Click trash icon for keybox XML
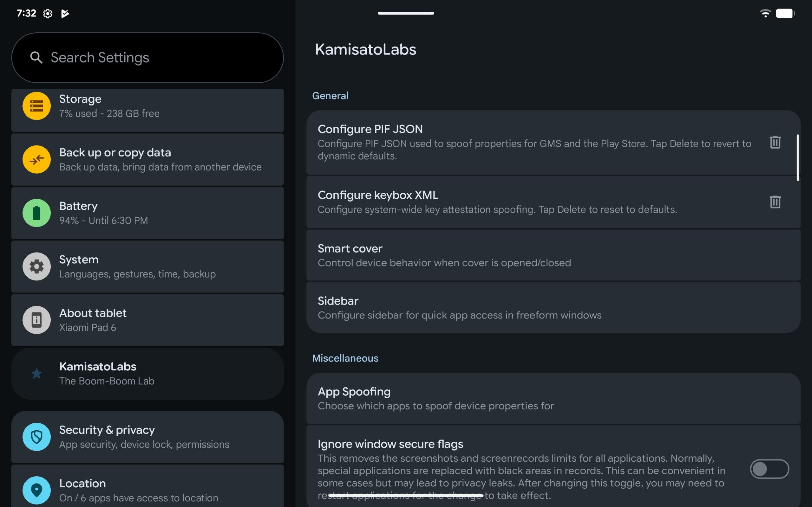 tap(775, 202)
